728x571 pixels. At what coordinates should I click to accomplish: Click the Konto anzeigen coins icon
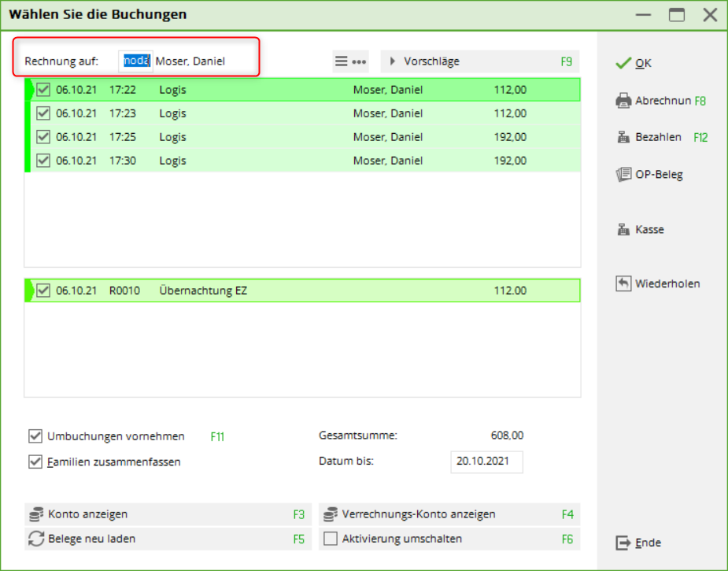[x=36, y=514]
